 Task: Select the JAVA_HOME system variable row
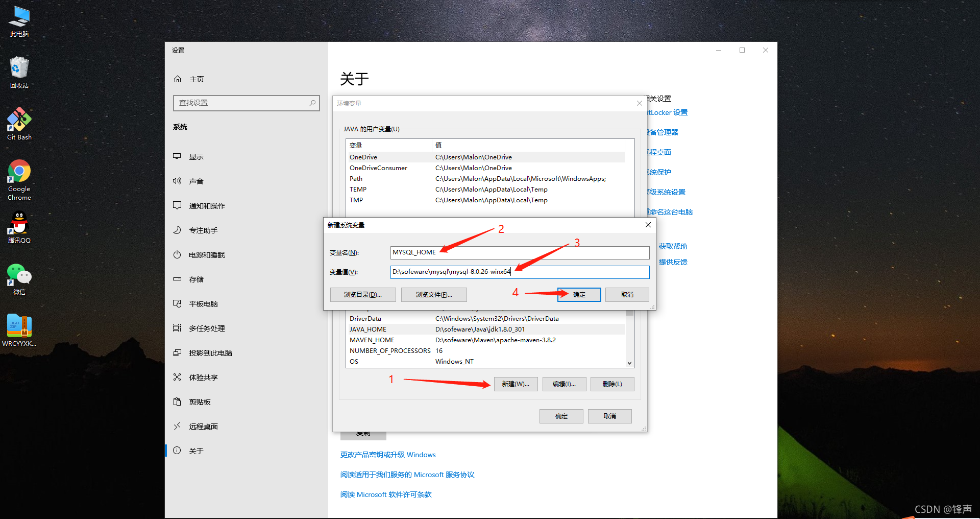(x=486, y=329)
